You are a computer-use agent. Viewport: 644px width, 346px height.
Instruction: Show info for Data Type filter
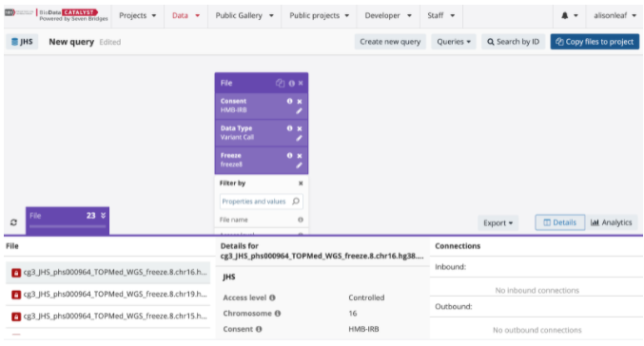tap(289, 128)
